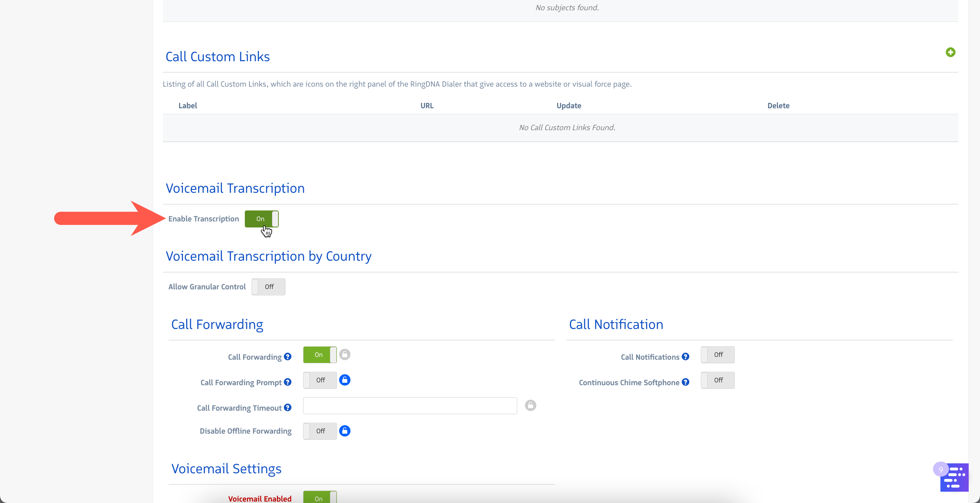The image size is (980, 503).
Task: Click lock icon next to Call Forwarding toggle
Action: pyautogui.click(x=345, y=354)
